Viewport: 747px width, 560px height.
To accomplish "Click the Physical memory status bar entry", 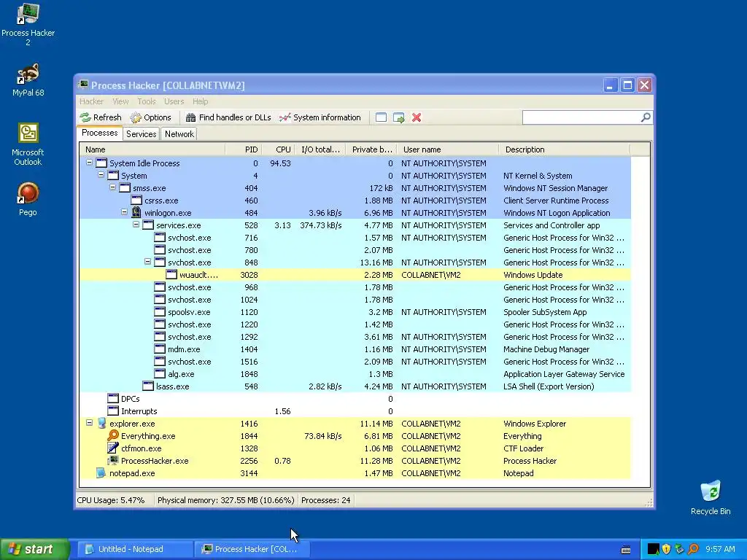I will tap(226, 500).
